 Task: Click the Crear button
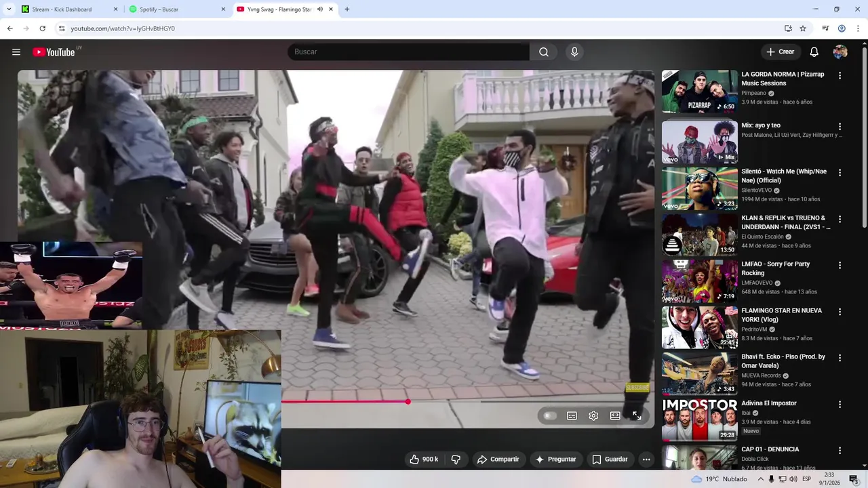(780, 52)
